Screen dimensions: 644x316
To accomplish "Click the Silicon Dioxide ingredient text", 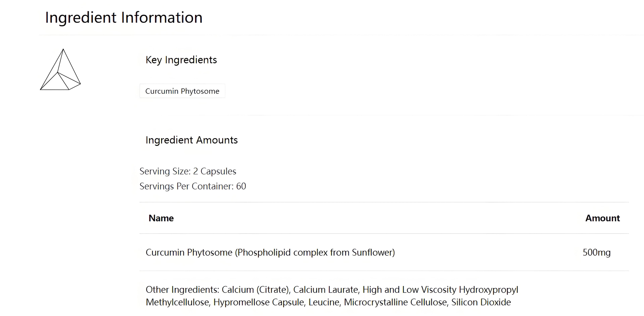I will click(x=481, y=302).
